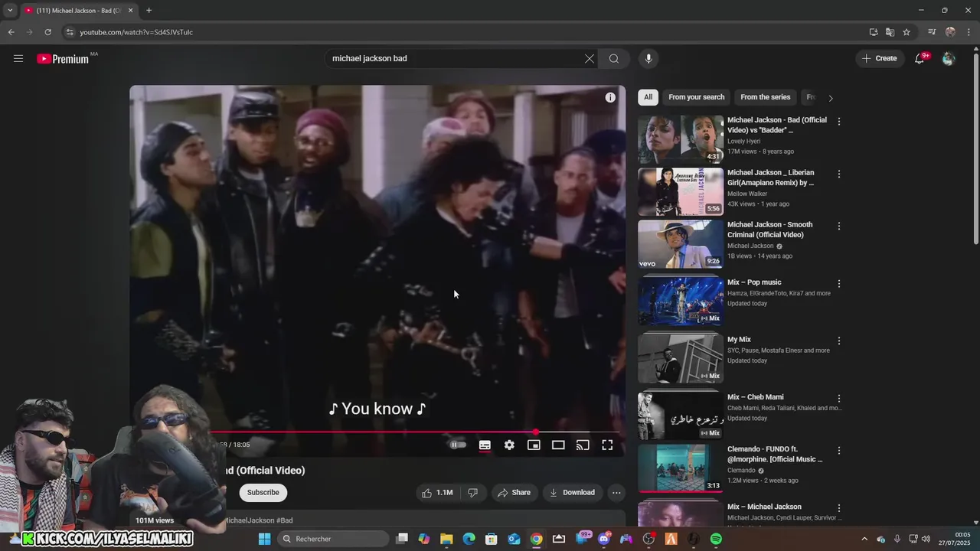Viewport: 980px width, 551px height.
Task: Open Spotify from taskbar
Action: pyautogui.click(x=716, y=539)
